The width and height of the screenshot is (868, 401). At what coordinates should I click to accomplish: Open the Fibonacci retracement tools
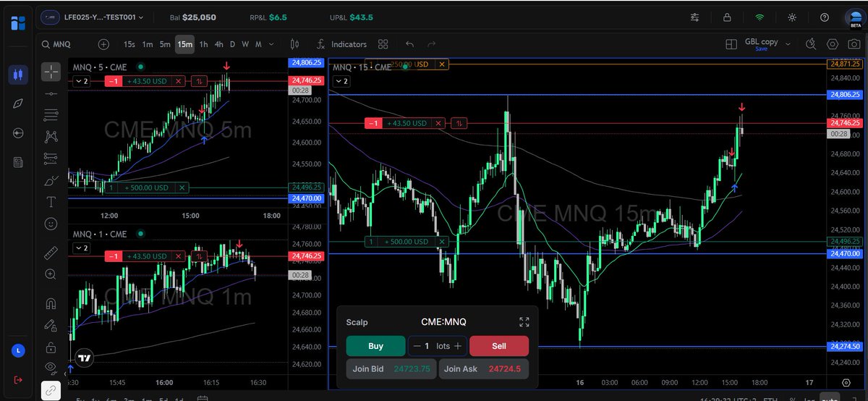click(51, 114)
